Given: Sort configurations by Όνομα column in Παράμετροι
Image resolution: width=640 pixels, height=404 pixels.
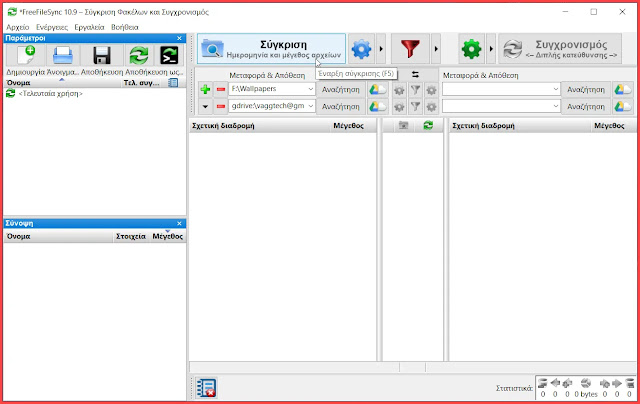Looking at the screenshot, I should click(62, 83).
